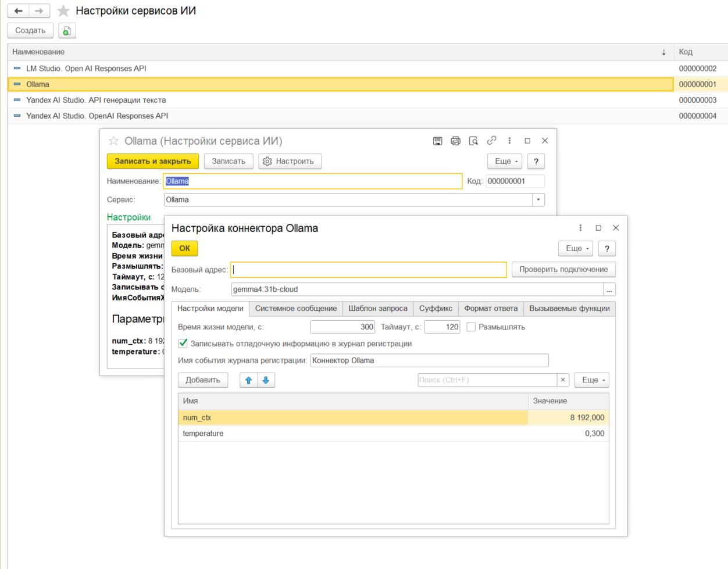Click the get link (chain) icon

click(492, 141)
